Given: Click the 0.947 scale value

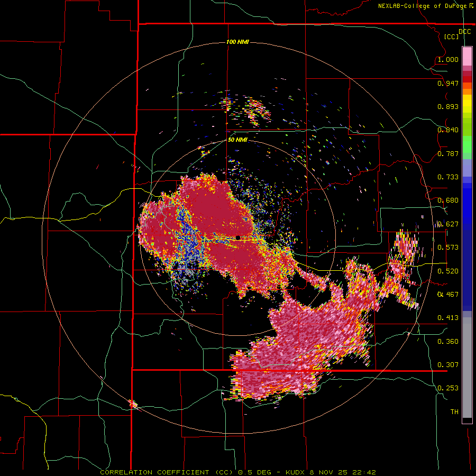Looking at the screenshot, I should tap(448, 83).
